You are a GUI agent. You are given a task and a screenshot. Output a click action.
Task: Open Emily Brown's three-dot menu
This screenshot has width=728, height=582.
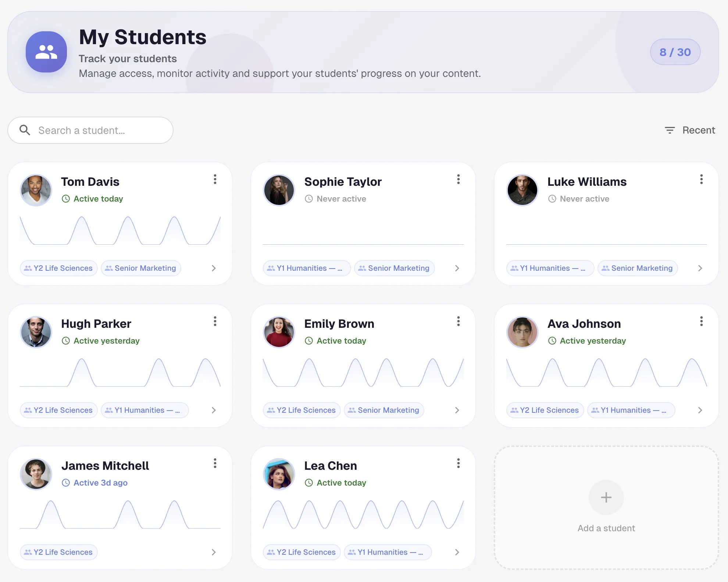click(458, 322)
